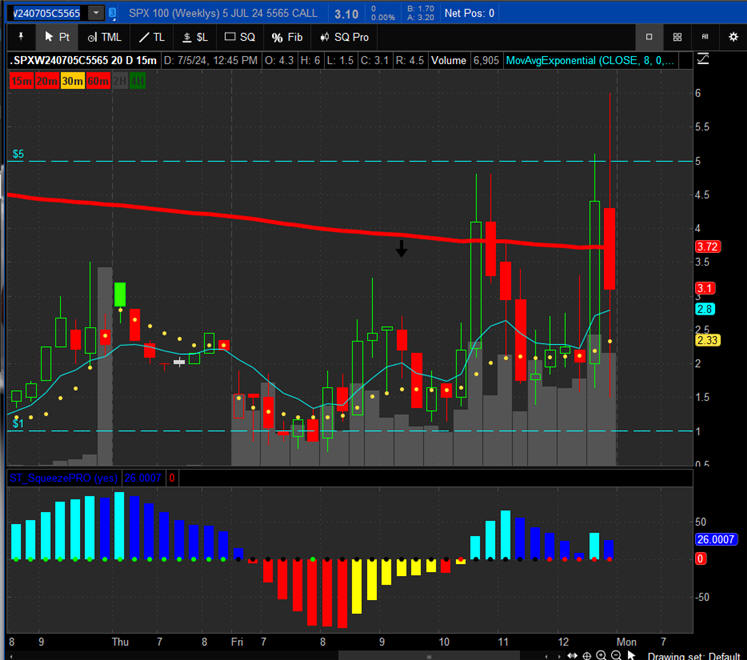This screenshot has width=747, height=660.
Task: Switch to single chart layout view
Action: 649,37
